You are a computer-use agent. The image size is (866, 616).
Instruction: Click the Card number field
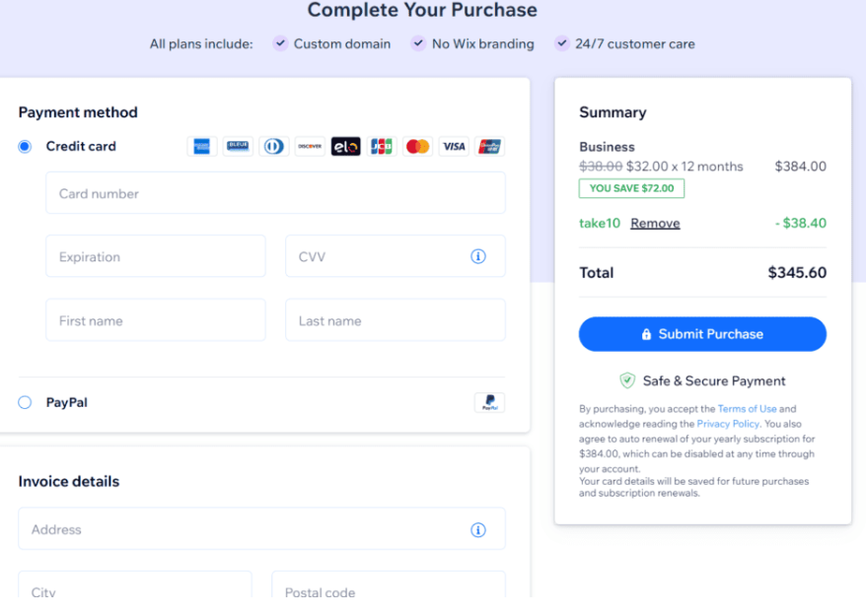pyautogui.click(x=275, y=193)
